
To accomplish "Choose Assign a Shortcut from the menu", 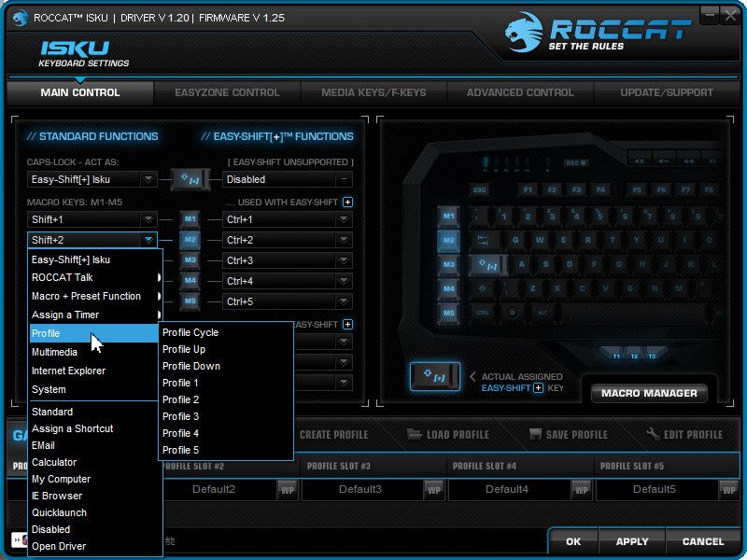I will (x=95, y=428).
